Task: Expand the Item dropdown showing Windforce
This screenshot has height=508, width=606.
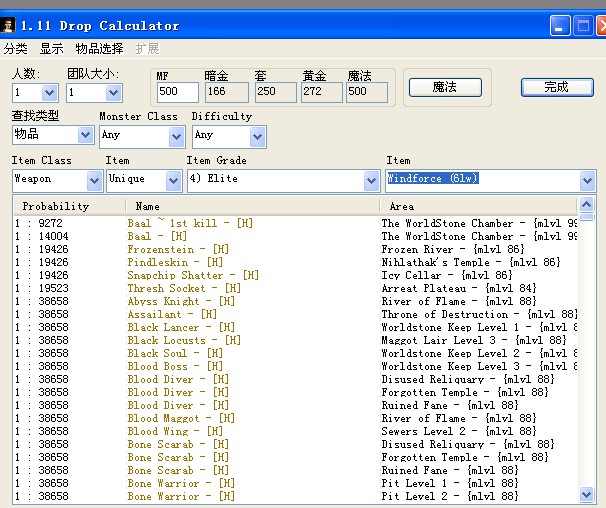Action: tap(588, 181)
